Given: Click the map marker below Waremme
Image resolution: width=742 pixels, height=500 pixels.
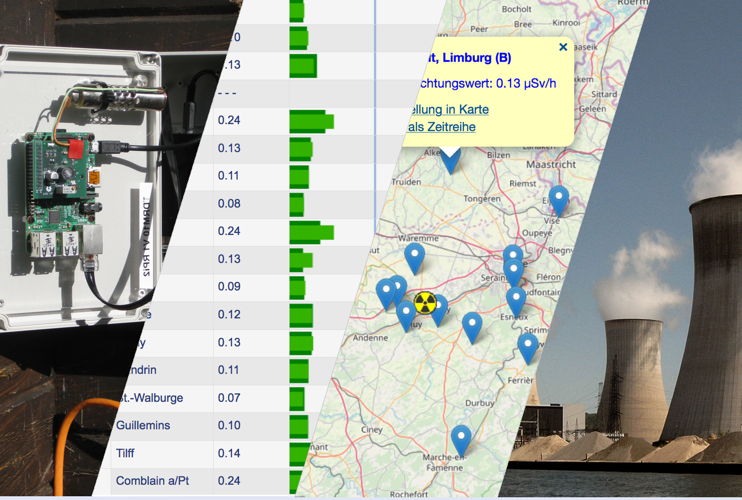Looking at the screenshot, I should 414,258.
